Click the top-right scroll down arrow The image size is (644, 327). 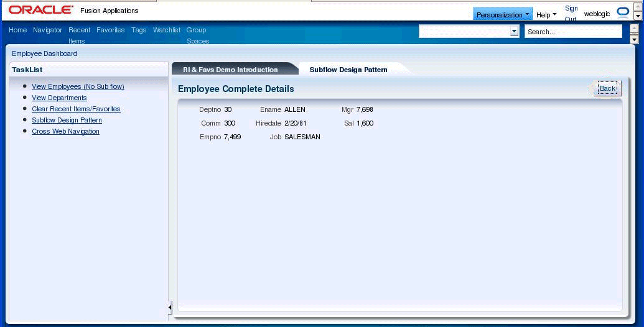coord(637,16)
